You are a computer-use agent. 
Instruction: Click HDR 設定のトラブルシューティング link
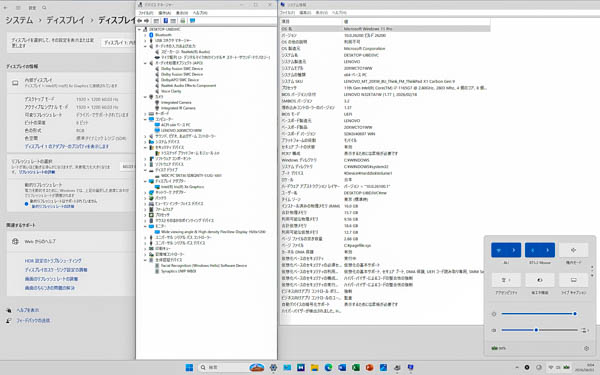(x=53, y=261)
